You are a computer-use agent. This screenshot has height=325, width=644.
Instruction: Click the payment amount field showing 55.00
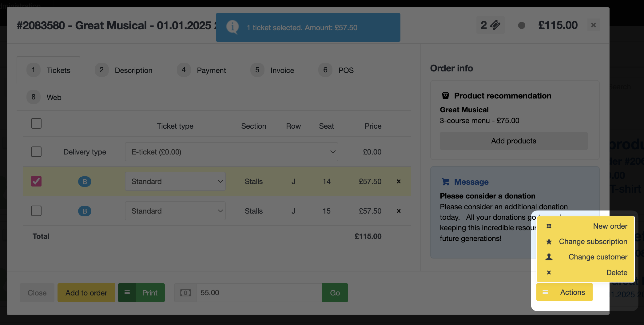260,293
